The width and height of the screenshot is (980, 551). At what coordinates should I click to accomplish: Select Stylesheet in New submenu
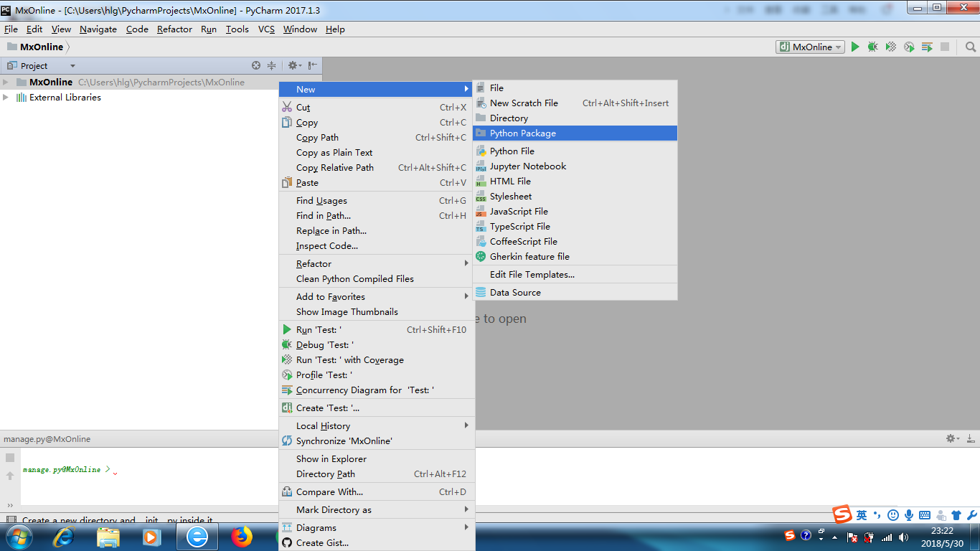[x=575, y=196]
